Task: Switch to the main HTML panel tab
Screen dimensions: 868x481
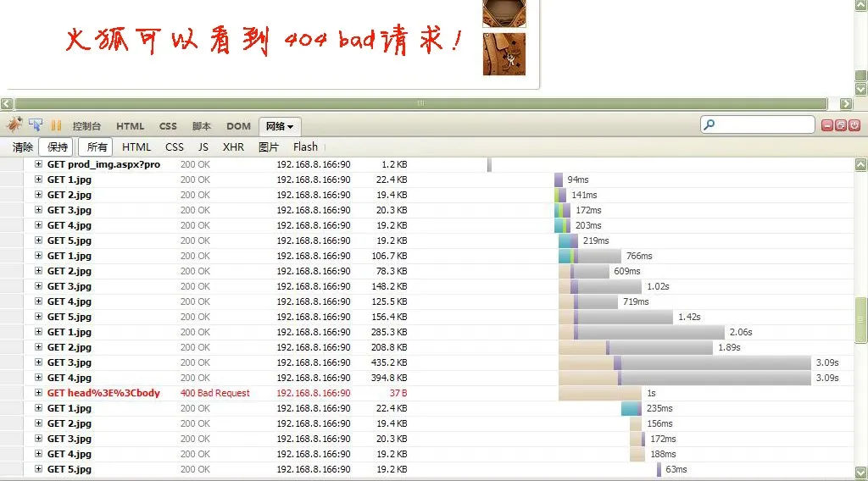Action: point(130,126)
